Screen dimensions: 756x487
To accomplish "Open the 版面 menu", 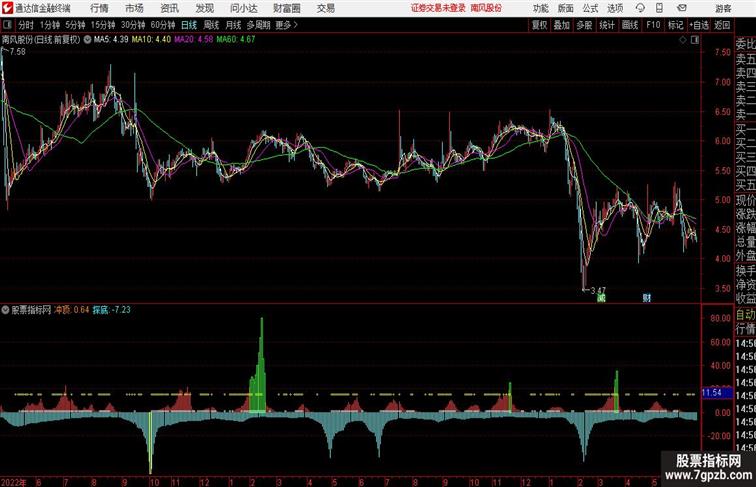I will click(x=566, y=8).
